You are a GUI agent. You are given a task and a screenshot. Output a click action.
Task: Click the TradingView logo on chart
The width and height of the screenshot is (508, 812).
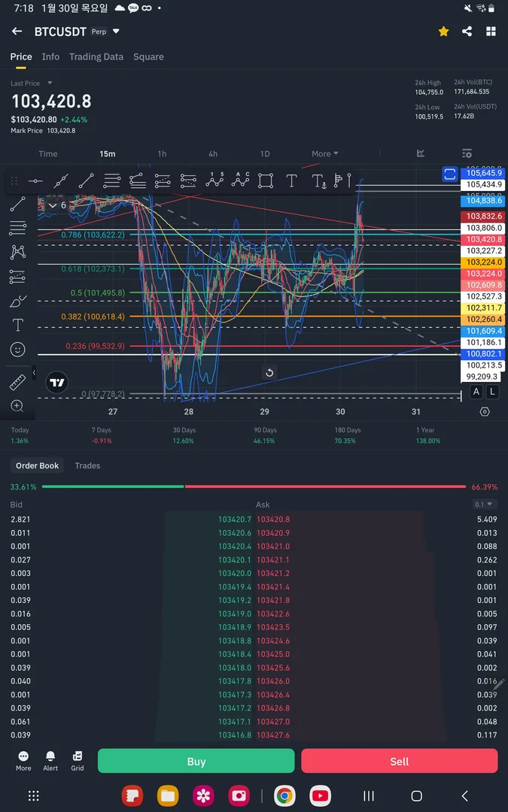tap(57, 383)
